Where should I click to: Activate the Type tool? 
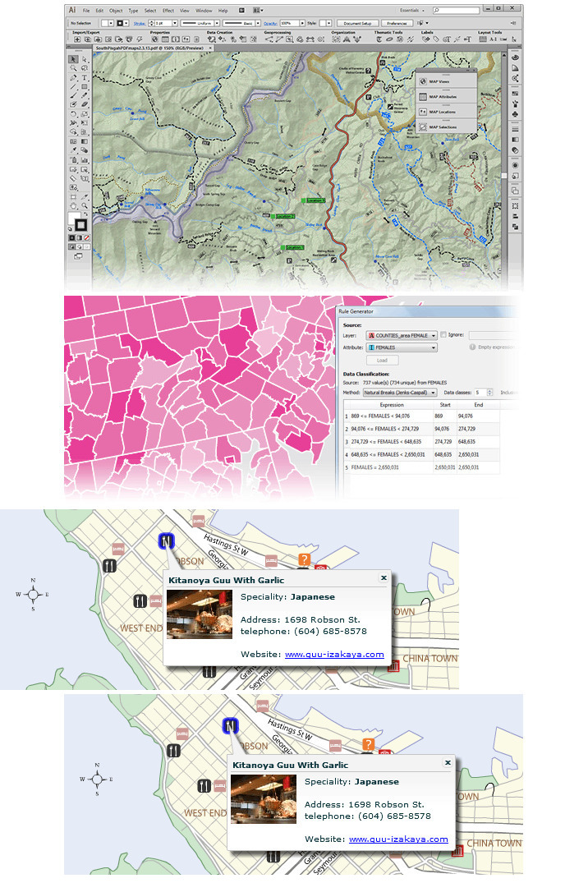pyautogui.click(x=85, y=77)
